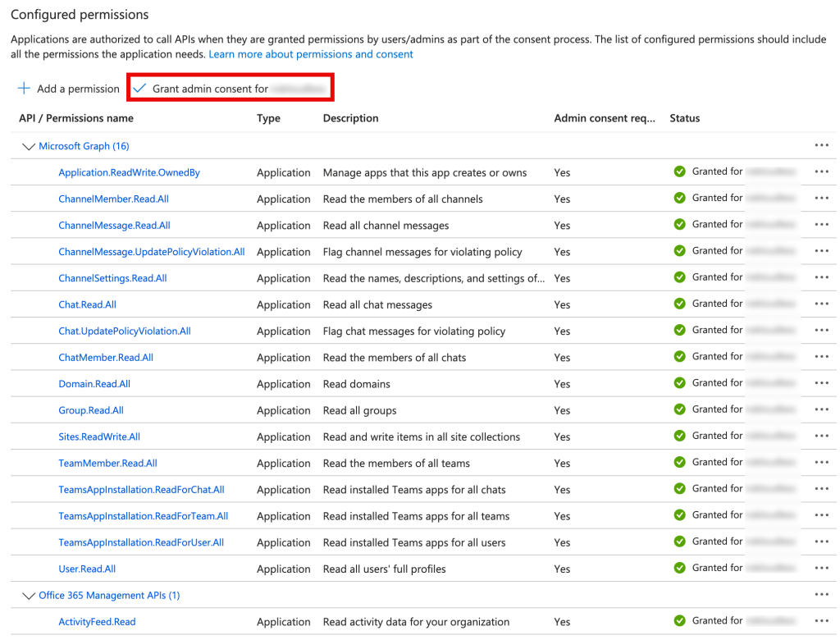
Task: Open the Chat.UpdatePolicyViolation.All permission
Action: (x=125, y=331)
